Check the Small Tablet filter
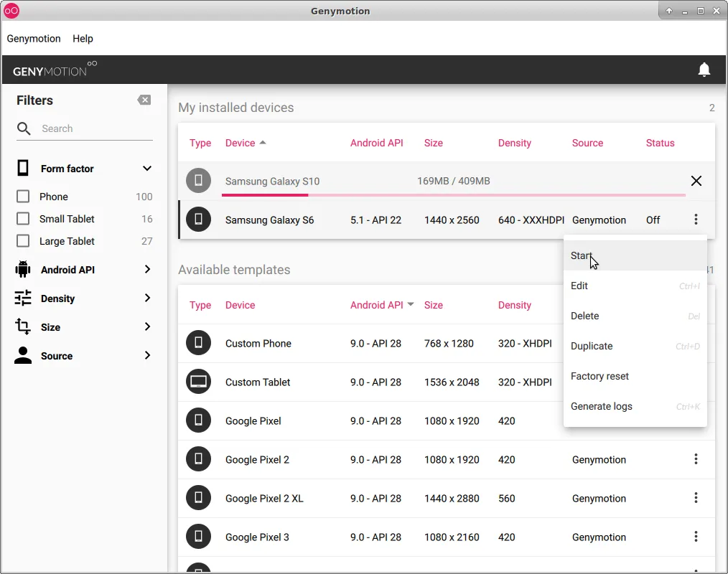The width and height of the screenshot is (728, 574). click(x=23, y=219)
